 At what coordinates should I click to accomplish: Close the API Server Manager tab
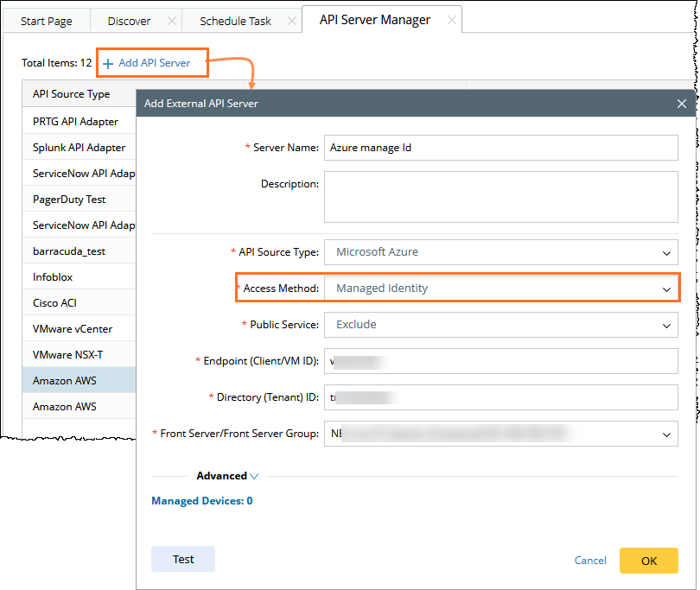coord(451,20)
